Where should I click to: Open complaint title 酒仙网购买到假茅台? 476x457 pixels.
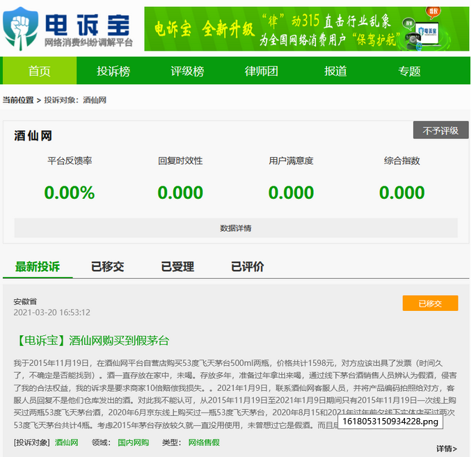(92, 340)
